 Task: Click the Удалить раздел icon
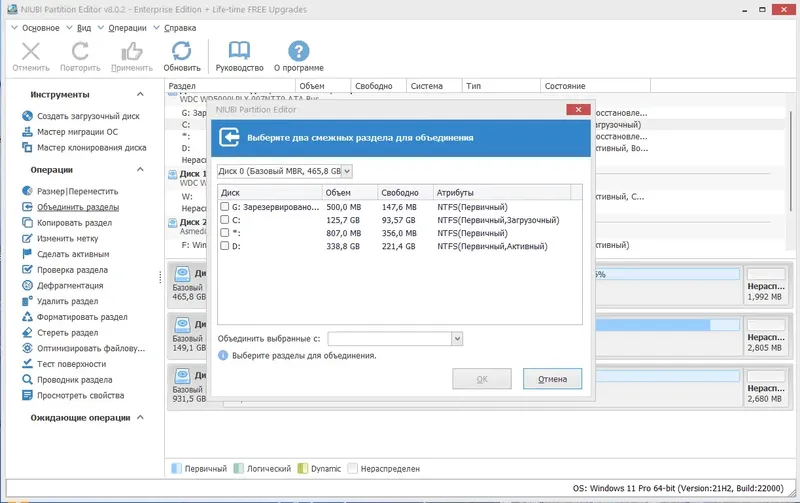pyautogui.click(x=27, y=301)
